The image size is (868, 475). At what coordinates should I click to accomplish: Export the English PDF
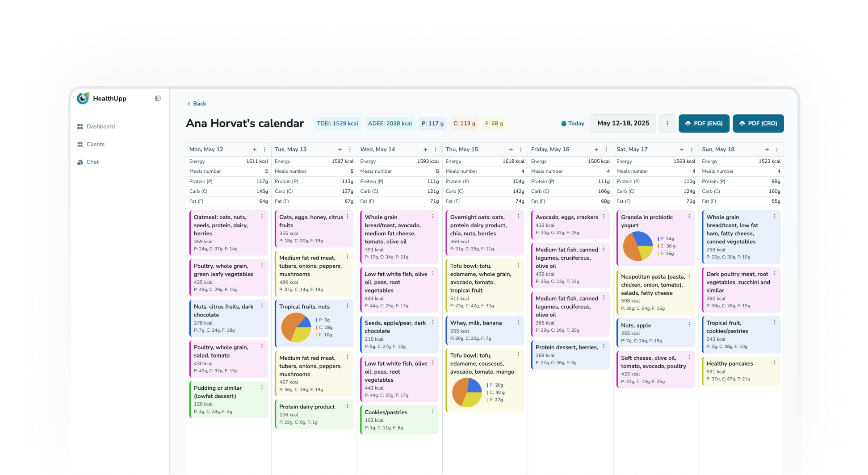(x=704, y=124)
